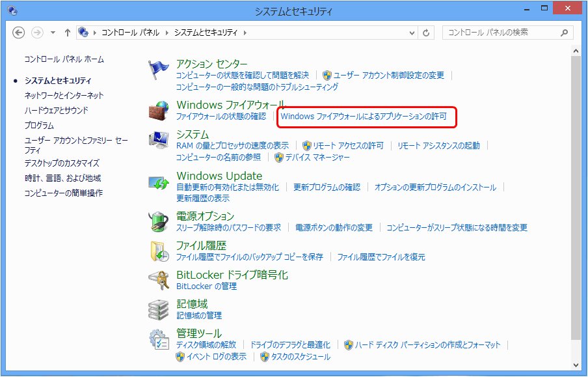Open the Windows ファイアウォール heading
Image resolution: width=588 pixels, height=377 pixels.
pyautogui.click(x=232, y=104)
